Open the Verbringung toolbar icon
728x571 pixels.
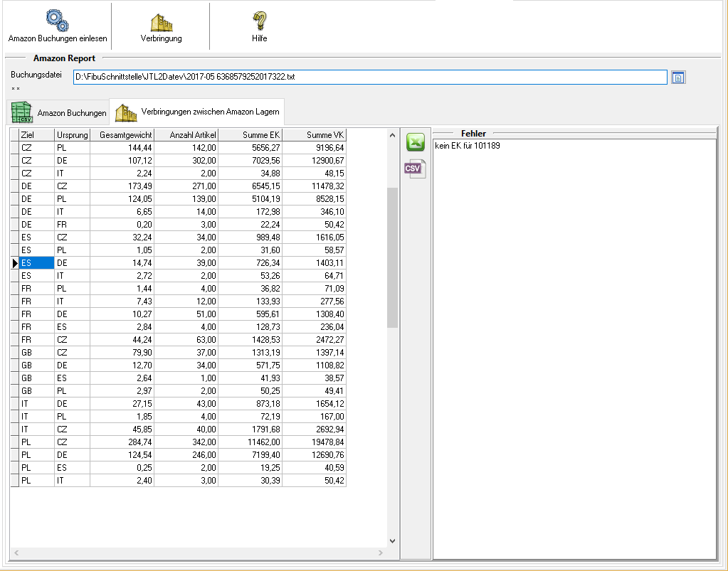[x=161, y=21]
